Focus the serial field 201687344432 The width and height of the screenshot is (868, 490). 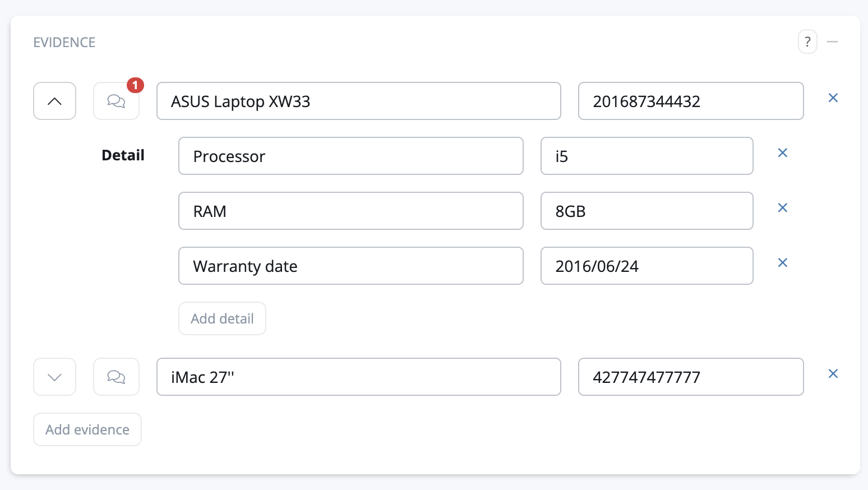(x=690, y=101)
